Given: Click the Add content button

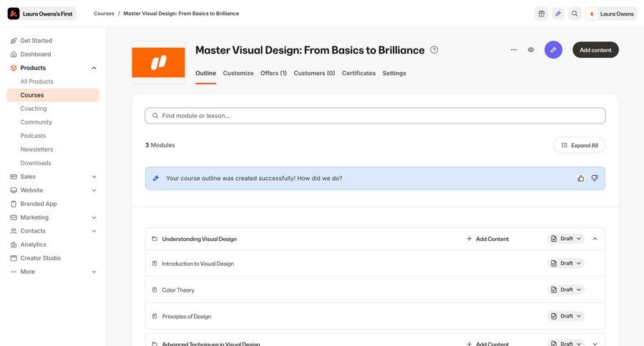Looking at the screenshot, I should point(595,49).
